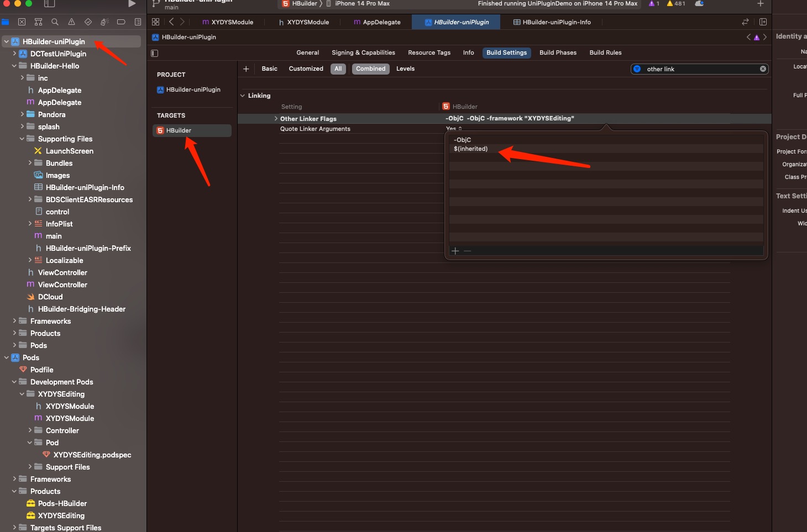Viewport: 807px width, 532px height.
Task: Select the HBuilder target
Action: [192, 130]
